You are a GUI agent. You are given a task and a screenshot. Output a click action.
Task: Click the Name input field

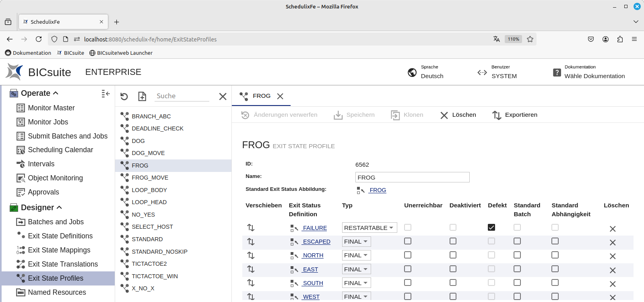(412, 178)
